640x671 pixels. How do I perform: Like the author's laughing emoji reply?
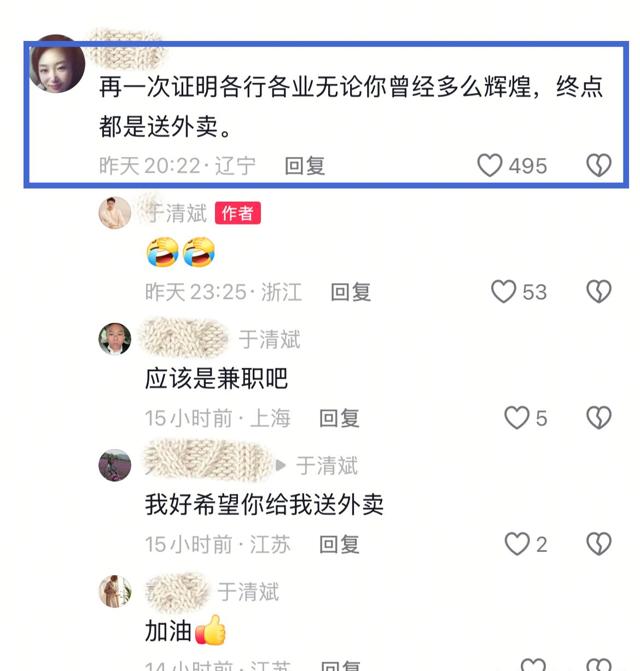coord(503,291)
